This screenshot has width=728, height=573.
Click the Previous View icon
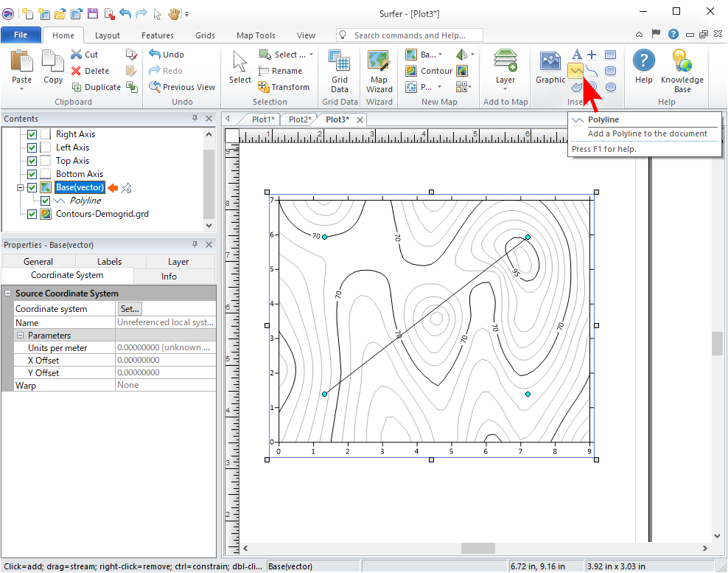pyautogui.click(x=155, y=87)
